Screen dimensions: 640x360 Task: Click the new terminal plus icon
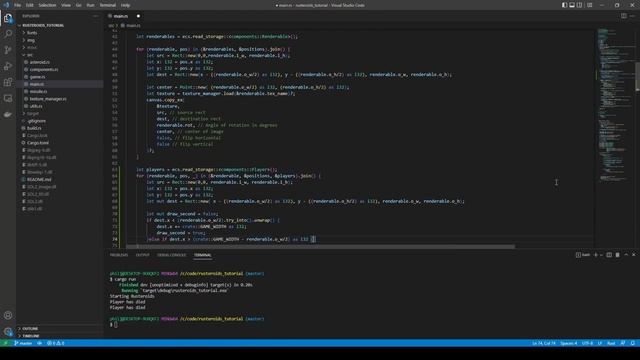click(596, 255)
